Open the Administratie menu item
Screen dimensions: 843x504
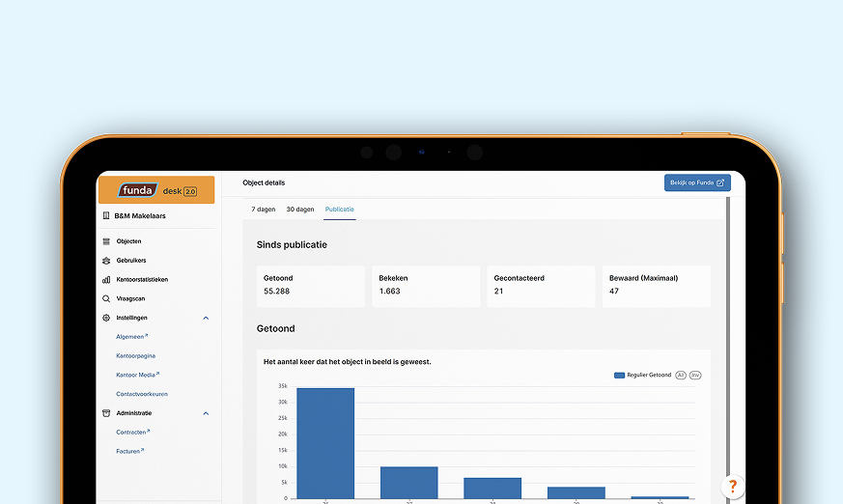pyautogui.click(x=134, y=413)
